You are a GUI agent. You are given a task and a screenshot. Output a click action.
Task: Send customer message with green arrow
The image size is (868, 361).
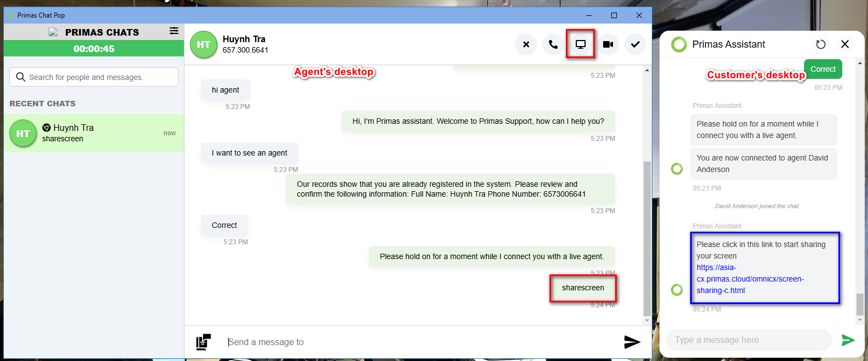coord(848,340)
